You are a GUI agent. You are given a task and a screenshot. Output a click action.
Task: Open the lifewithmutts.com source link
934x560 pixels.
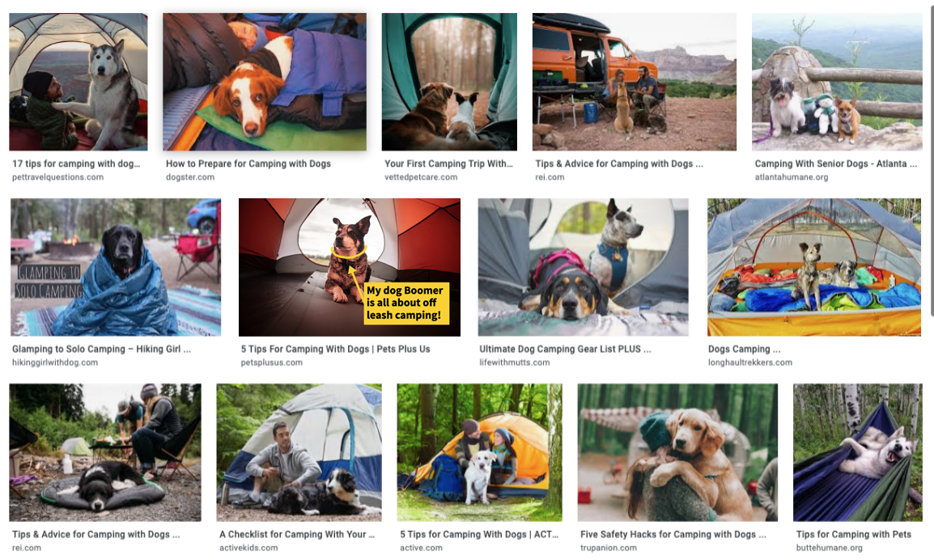click(x=515, y=363)
